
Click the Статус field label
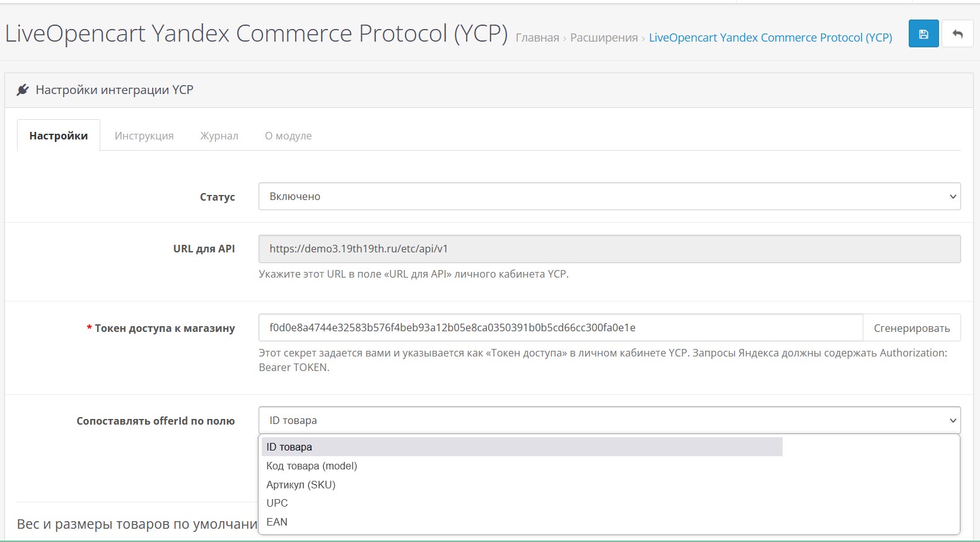tap(218, 197)
